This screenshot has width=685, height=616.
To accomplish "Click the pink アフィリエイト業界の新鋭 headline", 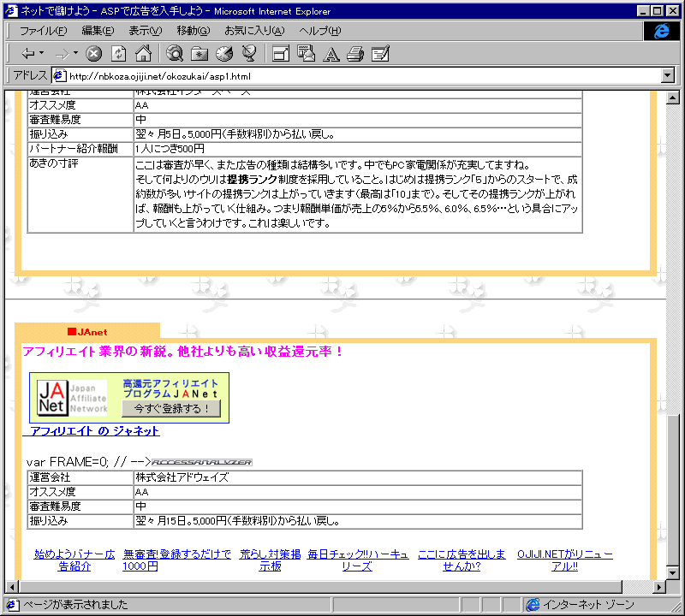I will pos(182,352).
